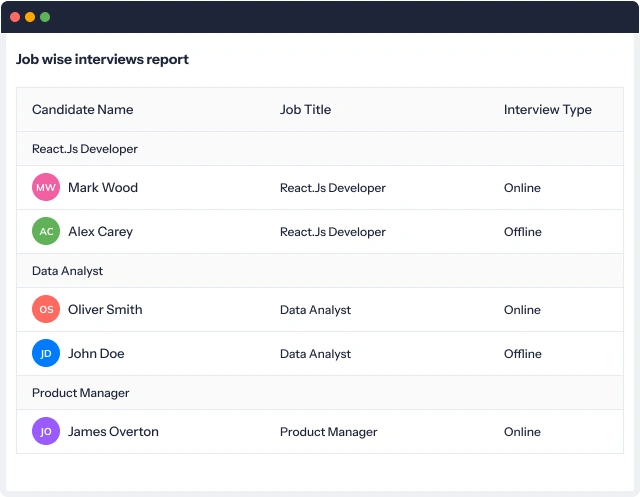
Task: Click the JO avatar for James Overton
Action: click(x=46, y=431)
